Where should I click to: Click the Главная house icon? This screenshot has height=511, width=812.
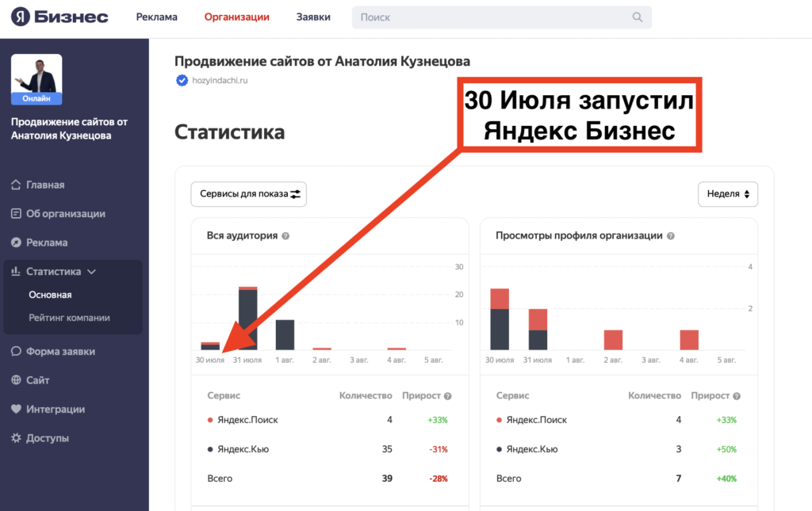16,185
